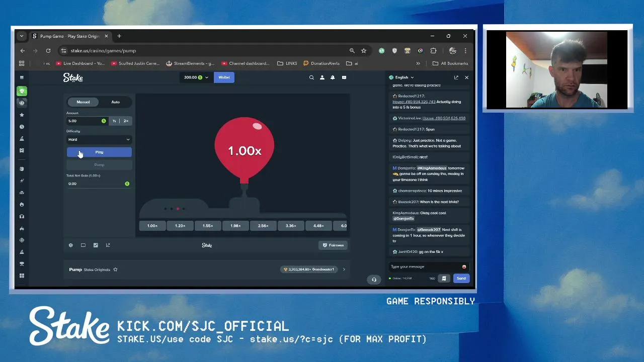Double the bet with 2× button
This screenshot has height=362, width=644.
click(x=126, y=121)
